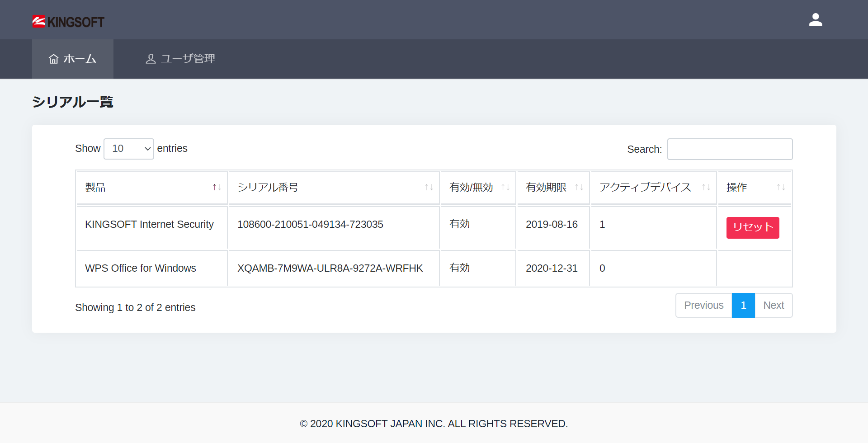This screenshot has height=443, width=868.
Task: Go to Previous page
Action: [x=704, y=305]
